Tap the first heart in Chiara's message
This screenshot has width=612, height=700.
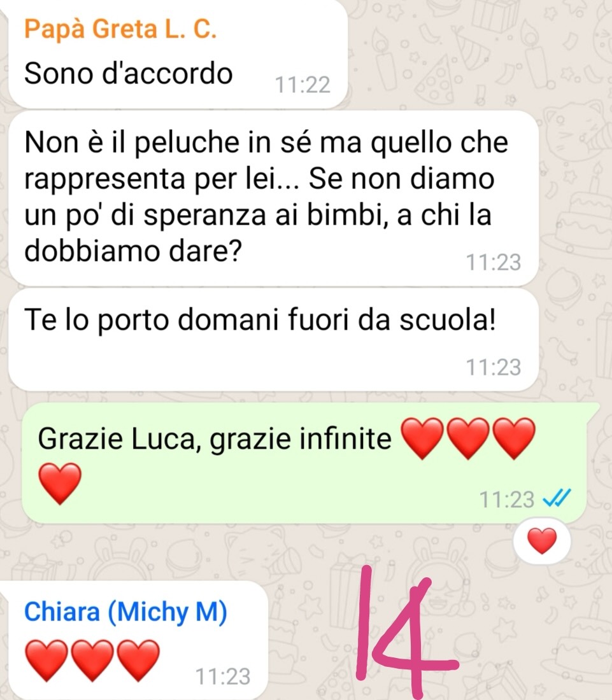tap(46, 661)
